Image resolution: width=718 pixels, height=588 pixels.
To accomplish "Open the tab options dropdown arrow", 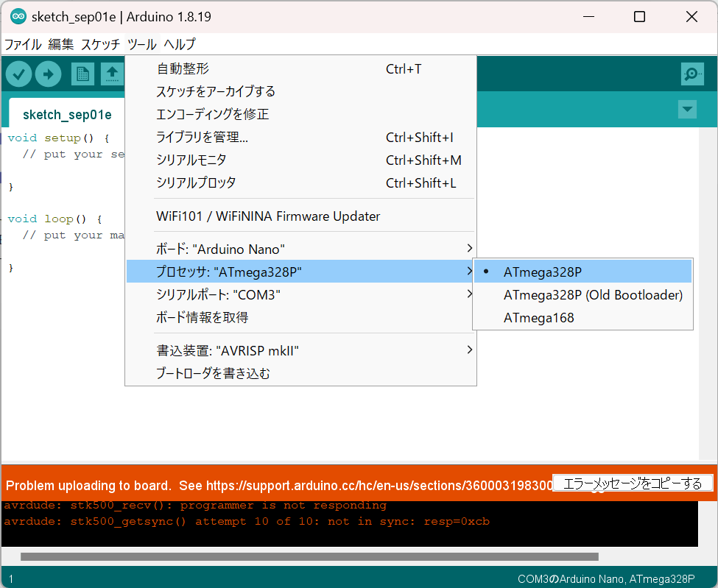I will click(687, 110).
